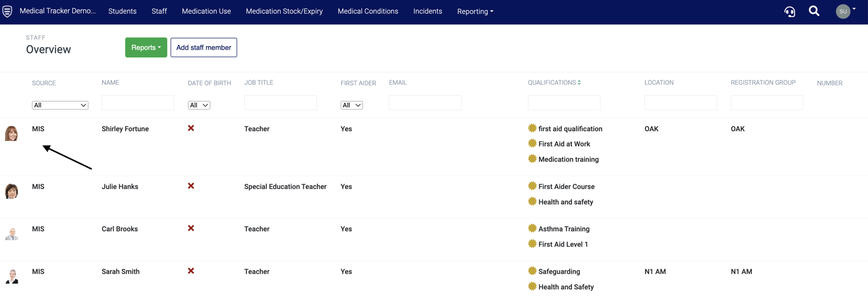The height and width of the screenshot is (303, 868).
Task: Open the SU user avatar menu
Action: (x=846, y=11)
